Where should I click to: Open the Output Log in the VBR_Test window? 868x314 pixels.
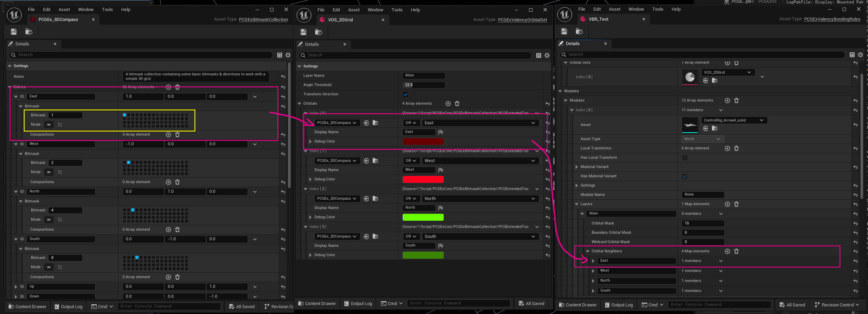pyautogui.click(x=619, y=305)
